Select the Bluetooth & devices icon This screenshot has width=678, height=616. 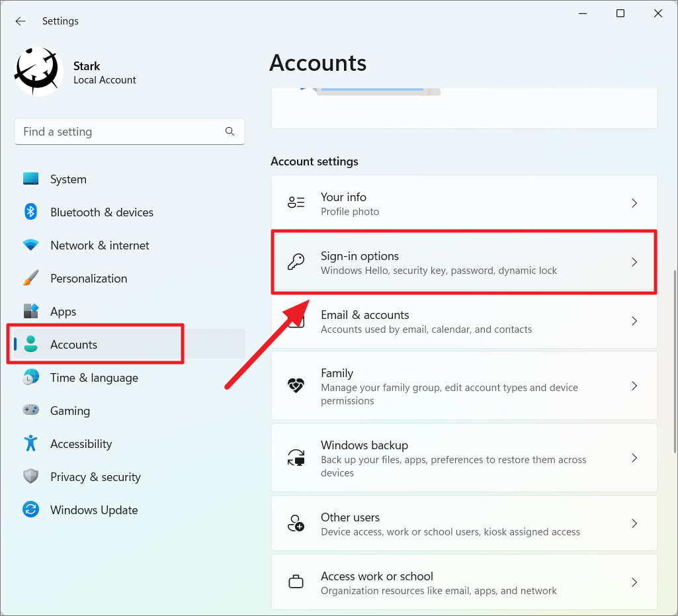pos(30,212)
